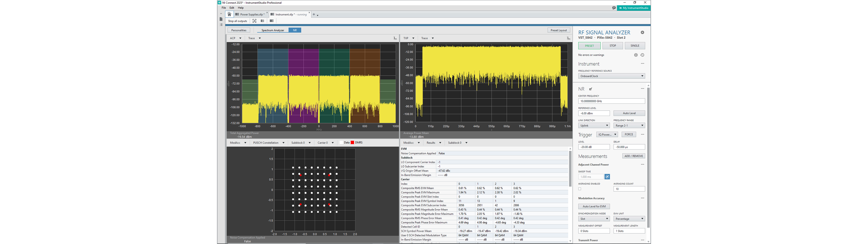Open the Frequency Range dropdown
The image size is (868, 244).
tap(629, 125)
